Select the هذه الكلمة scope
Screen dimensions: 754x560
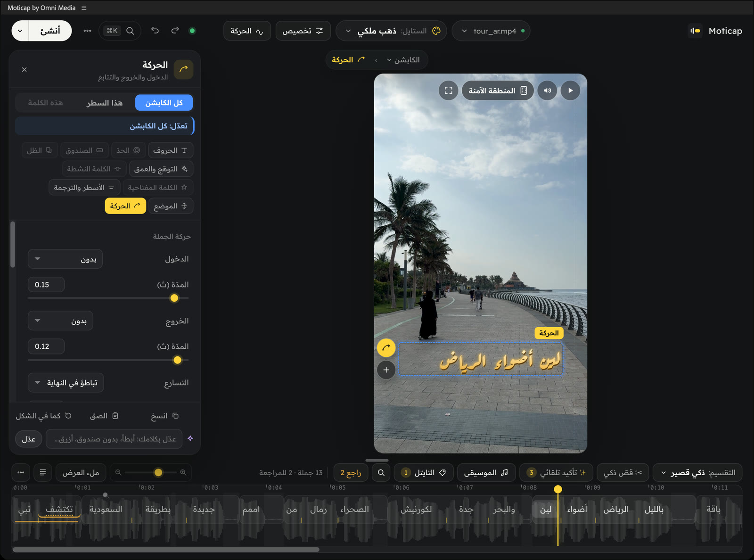45,103
